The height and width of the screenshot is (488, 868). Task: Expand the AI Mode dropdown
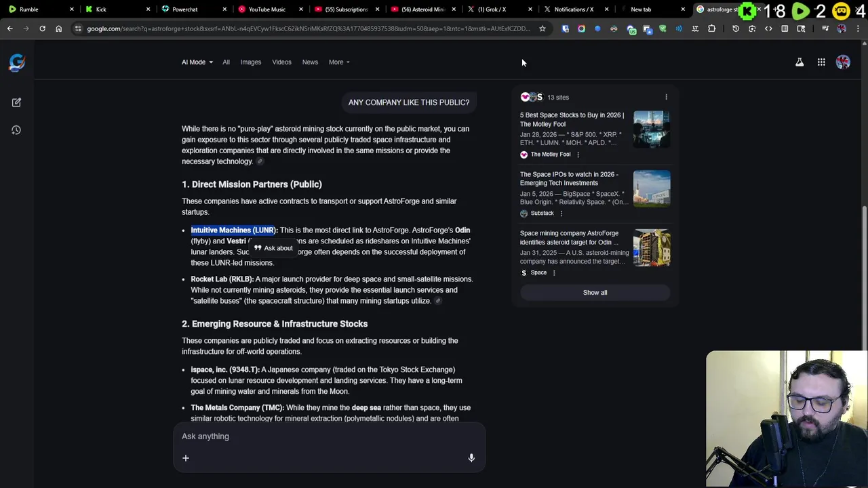[x=197, y=62]
